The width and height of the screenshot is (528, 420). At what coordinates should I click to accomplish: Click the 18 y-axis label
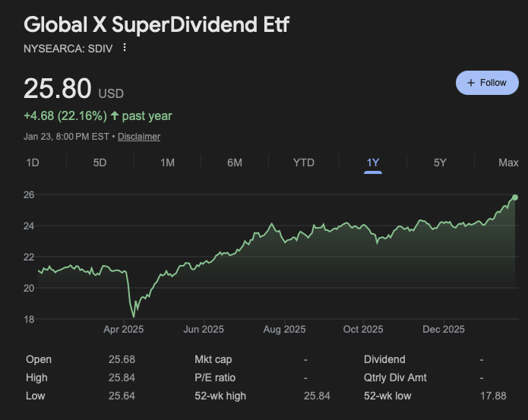pyautogui.click(x=29, y=319)
